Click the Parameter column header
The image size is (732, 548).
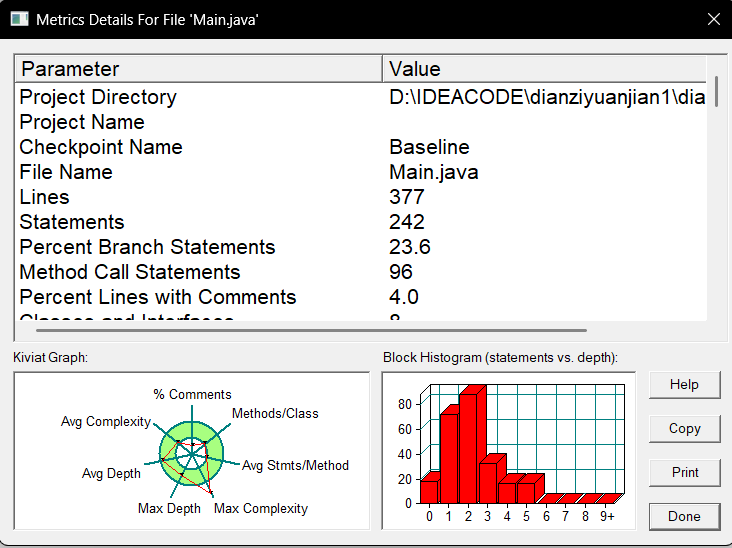[198, 69]
